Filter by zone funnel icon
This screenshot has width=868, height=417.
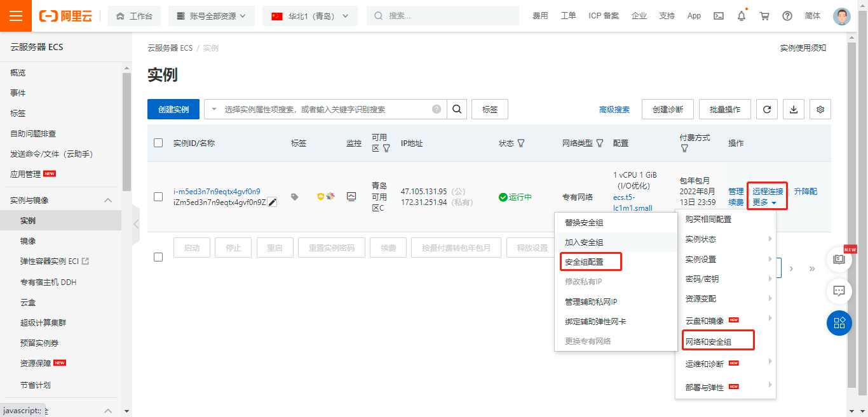(x=386, y=149)
